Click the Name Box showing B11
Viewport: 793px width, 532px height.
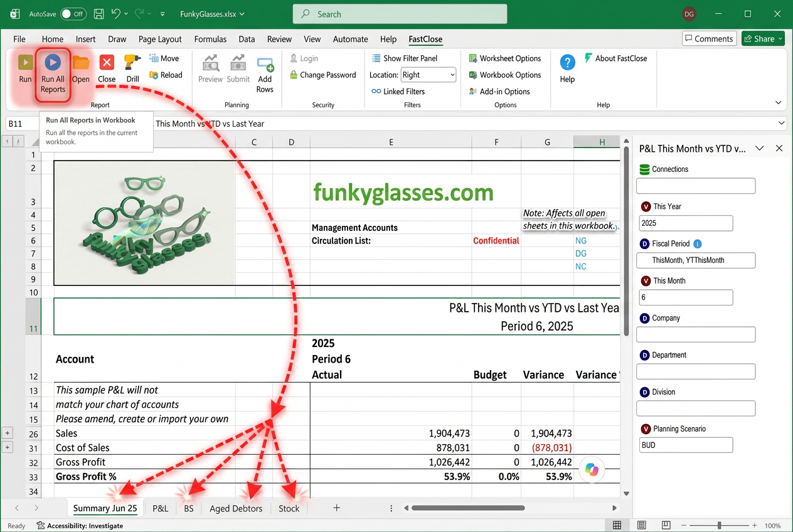tap(21, 124)
